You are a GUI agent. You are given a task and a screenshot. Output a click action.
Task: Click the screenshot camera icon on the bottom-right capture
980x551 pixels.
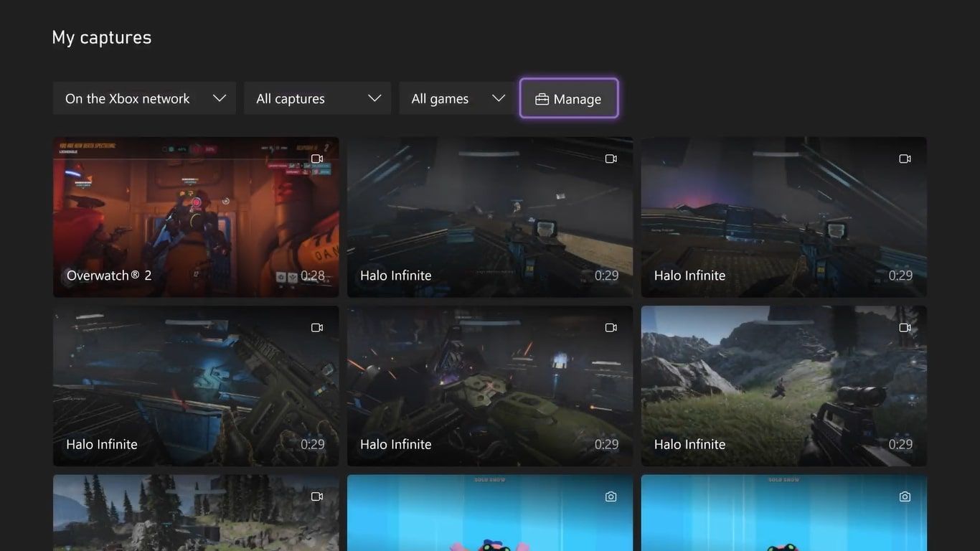tap(905, 496)
